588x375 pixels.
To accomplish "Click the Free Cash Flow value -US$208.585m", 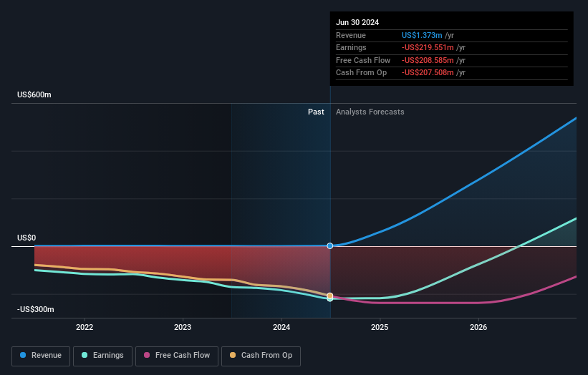I will pos(428,60).
